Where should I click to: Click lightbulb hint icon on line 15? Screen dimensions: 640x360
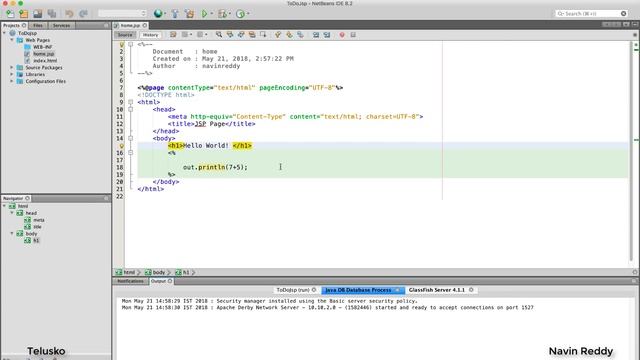pyautogui.click(x=121, y=146)
